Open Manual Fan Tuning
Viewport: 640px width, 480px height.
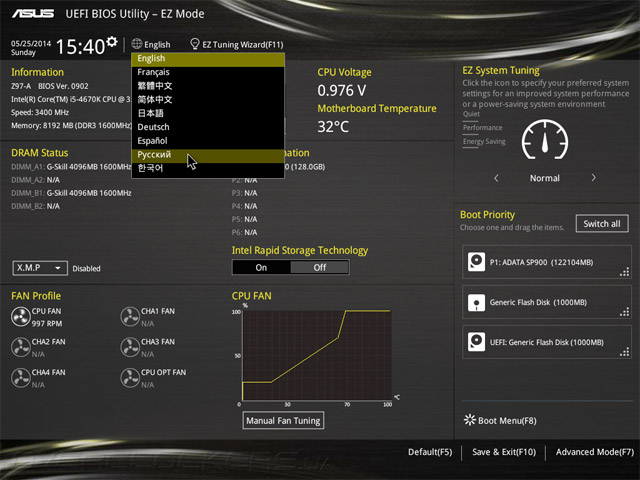click(x=283, y=420)
